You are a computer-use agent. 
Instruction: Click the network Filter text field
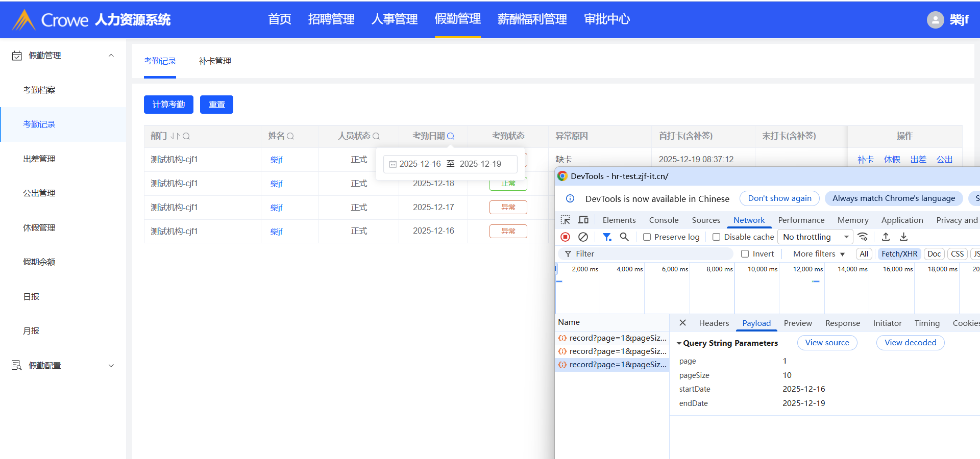(648, 254)
